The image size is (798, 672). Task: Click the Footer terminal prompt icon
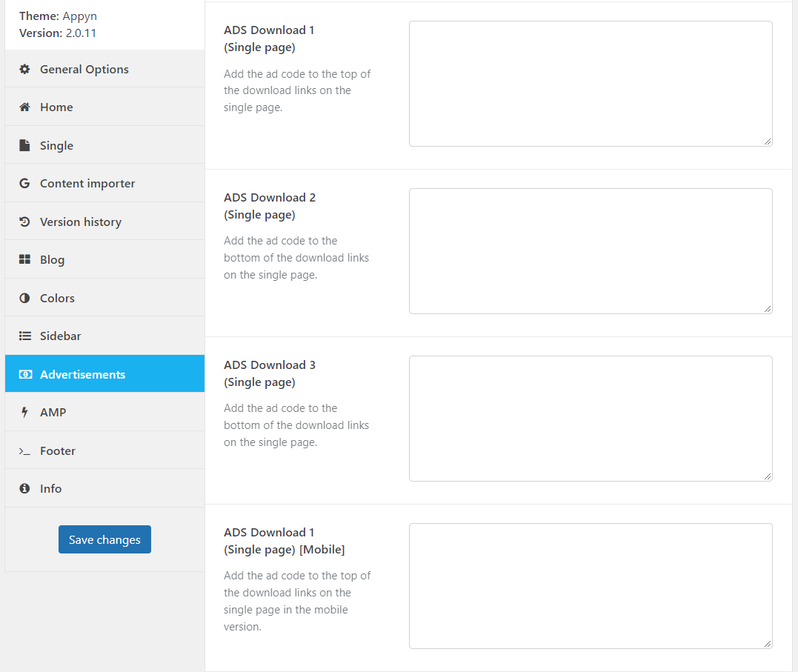tap(24, 451)
